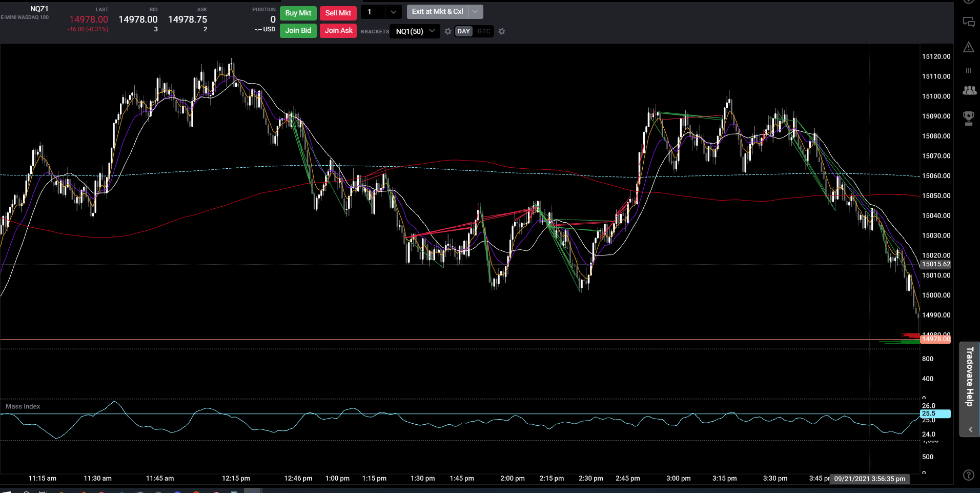980x493 pixels.
Task: Open the community people icon
Action: pyautogui.click(x=969, y=91)
